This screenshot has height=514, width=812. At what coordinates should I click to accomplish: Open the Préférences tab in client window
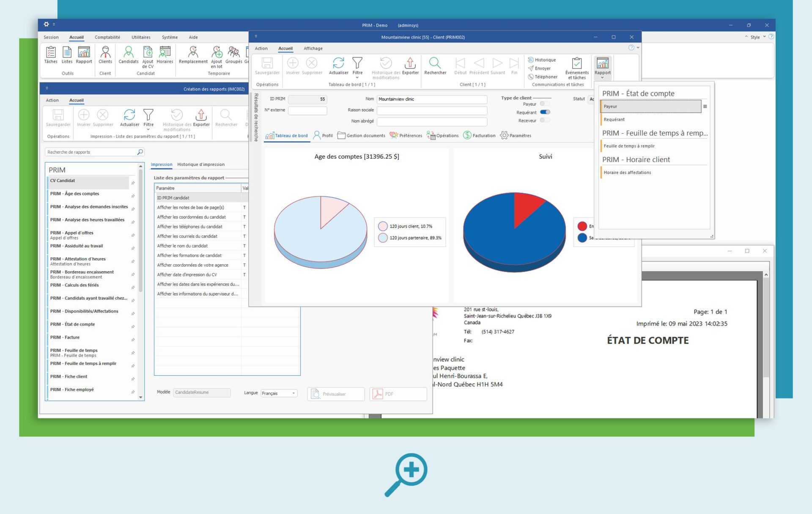click(406, 135)
